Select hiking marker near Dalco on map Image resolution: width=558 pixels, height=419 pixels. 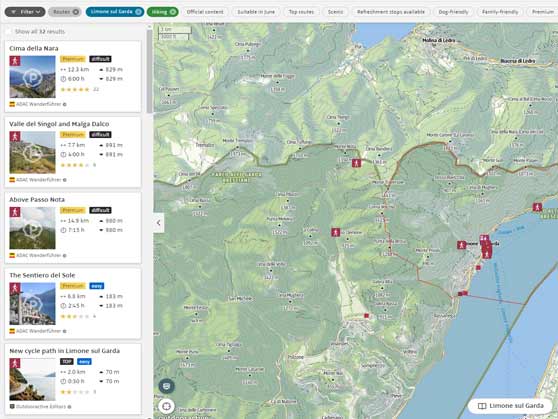point(335,232)
